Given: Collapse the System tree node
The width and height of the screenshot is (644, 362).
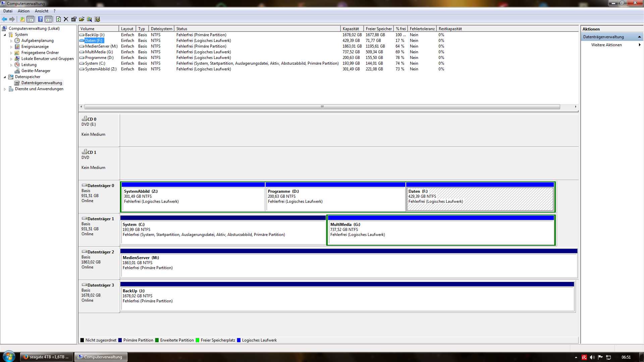Looking at the screenshot, I should (x=5, y=35).
